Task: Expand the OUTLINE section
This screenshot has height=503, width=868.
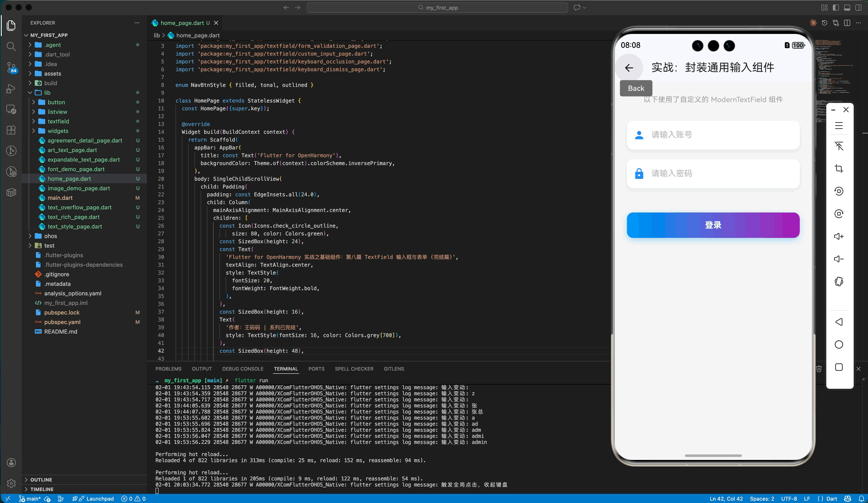Action: 41,480
